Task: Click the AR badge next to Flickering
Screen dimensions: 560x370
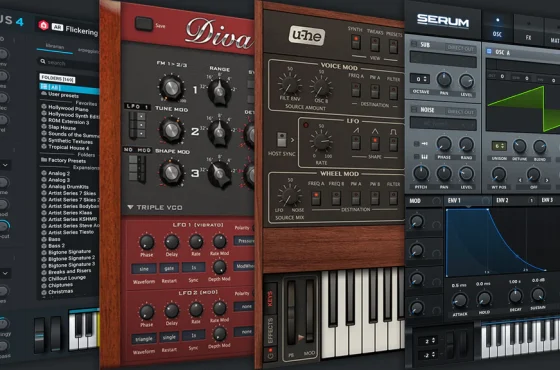Action: pyautogui.click(x=57, y=27)
